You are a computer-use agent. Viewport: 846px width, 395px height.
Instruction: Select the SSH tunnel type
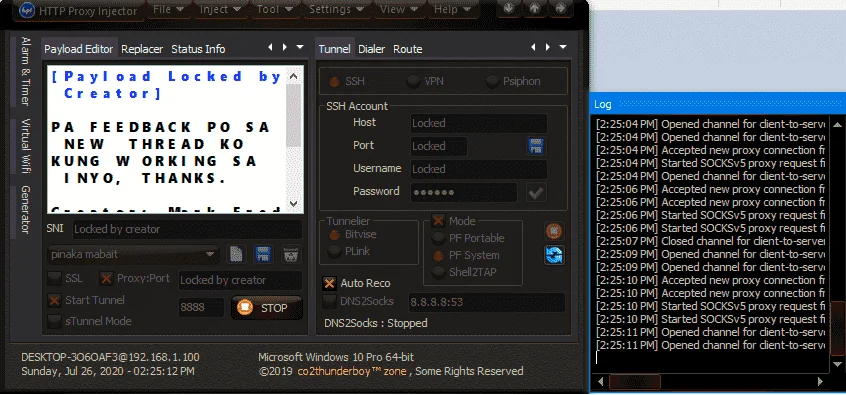(x=346, y=81)
